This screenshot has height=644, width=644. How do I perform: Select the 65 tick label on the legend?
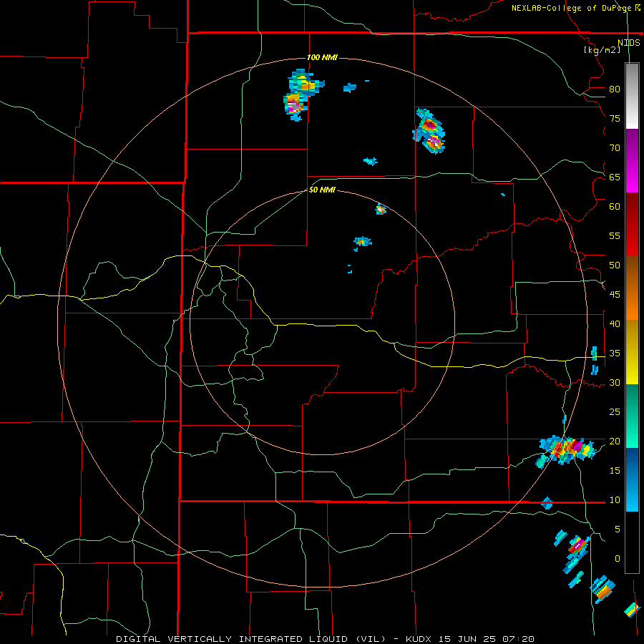point(615,177)
